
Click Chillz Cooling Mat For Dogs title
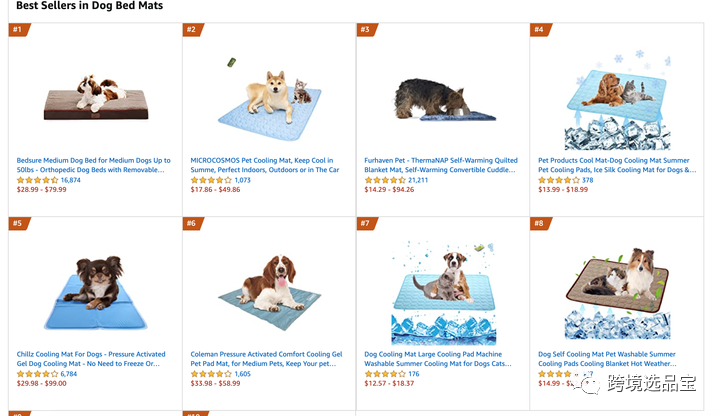pyautogui.click(x=88, y=359)
